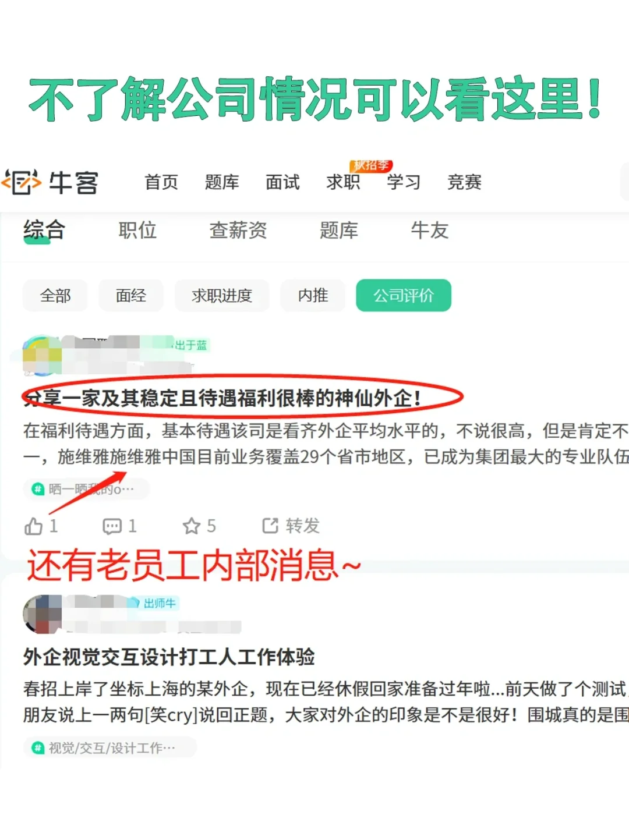
Task: Select the 内推 filter chip
Action: tap(313, 296)
